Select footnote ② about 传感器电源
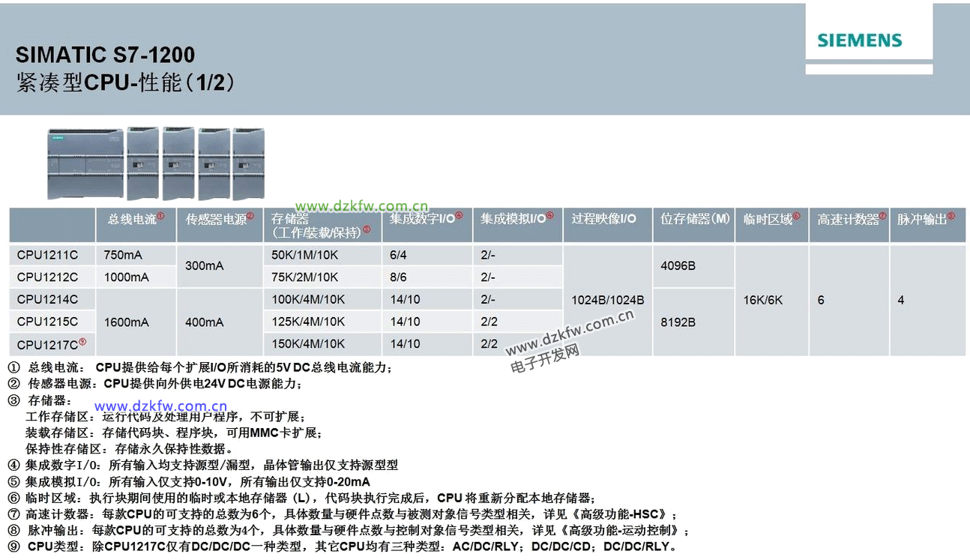This screenshot has height=560, width=970. pos(155,384)
